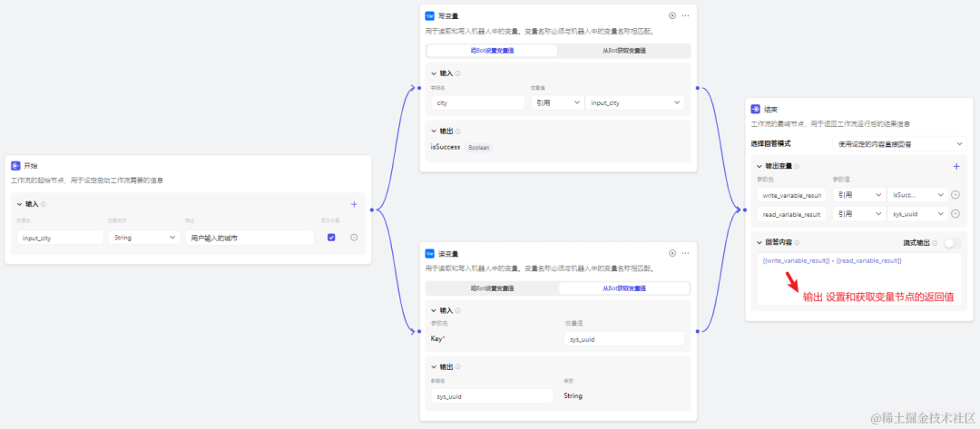The image size is (980, 429).
Task: Select 从Bot获取变量值 tab in 读变量 node
Action: coord(623,288)
